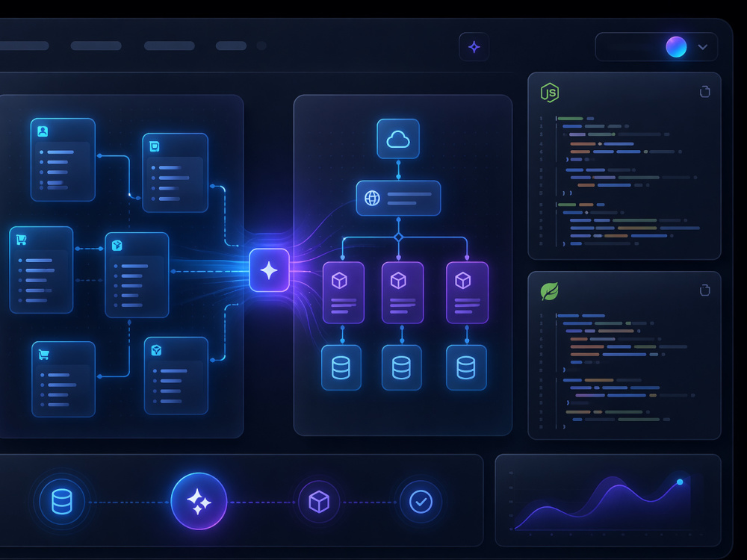
Task: Click the glowing central AI sparkle node
Action: coord(269,270)
